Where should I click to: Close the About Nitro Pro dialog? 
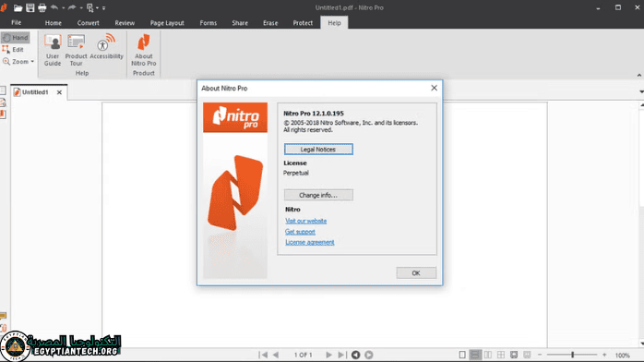click(435, 88)
